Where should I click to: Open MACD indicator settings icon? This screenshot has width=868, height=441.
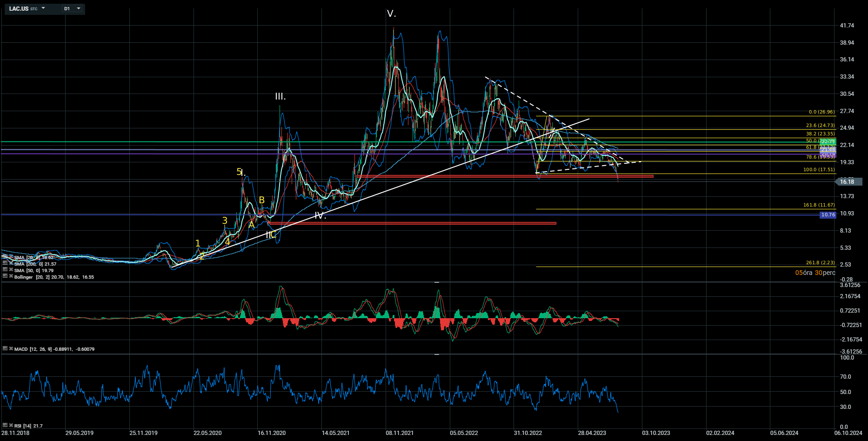(5, 348)
